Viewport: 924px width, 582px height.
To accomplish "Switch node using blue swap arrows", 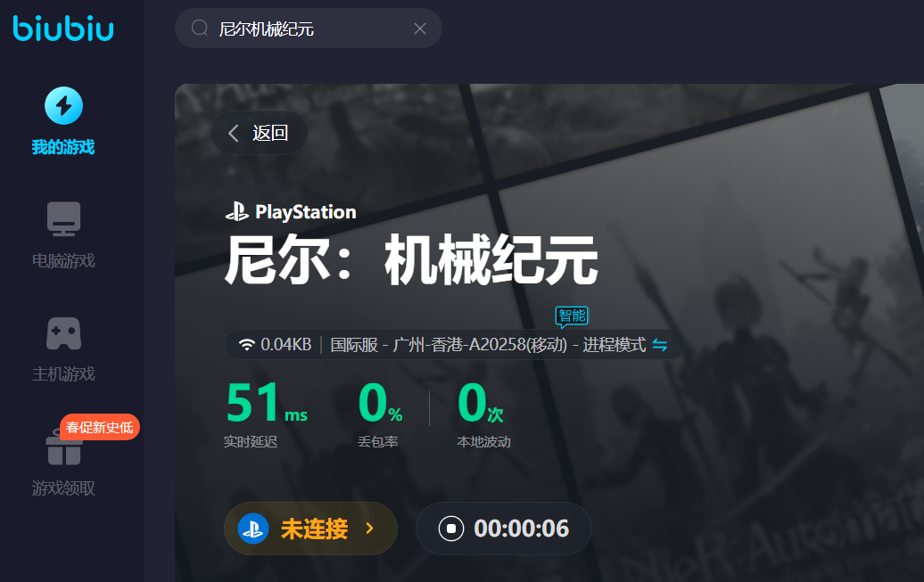I will click(660, 345).
